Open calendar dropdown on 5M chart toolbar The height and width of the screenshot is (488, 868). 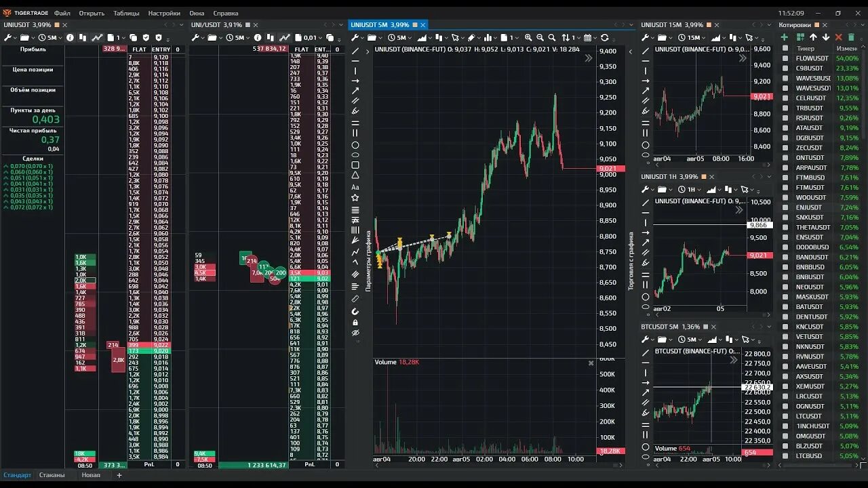click(589, 38)
